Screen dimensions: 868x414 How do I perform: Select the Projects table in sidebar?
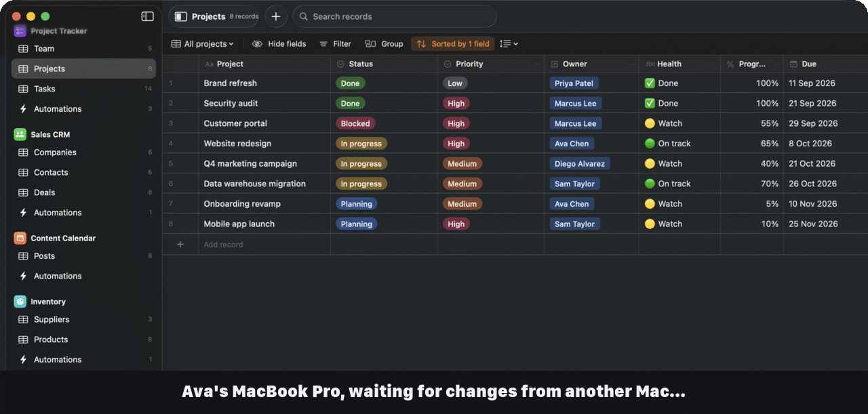tap(84, 68)
